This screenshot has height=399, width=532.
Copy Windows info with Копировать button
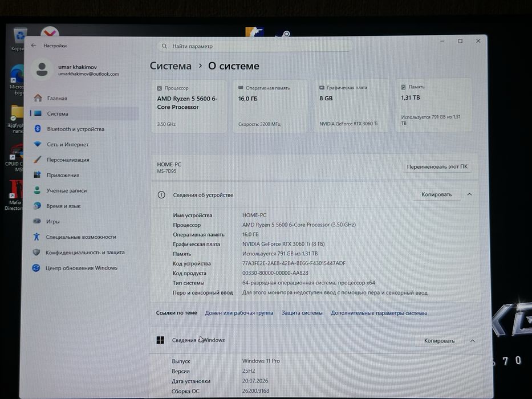click(x=440, y=341)
